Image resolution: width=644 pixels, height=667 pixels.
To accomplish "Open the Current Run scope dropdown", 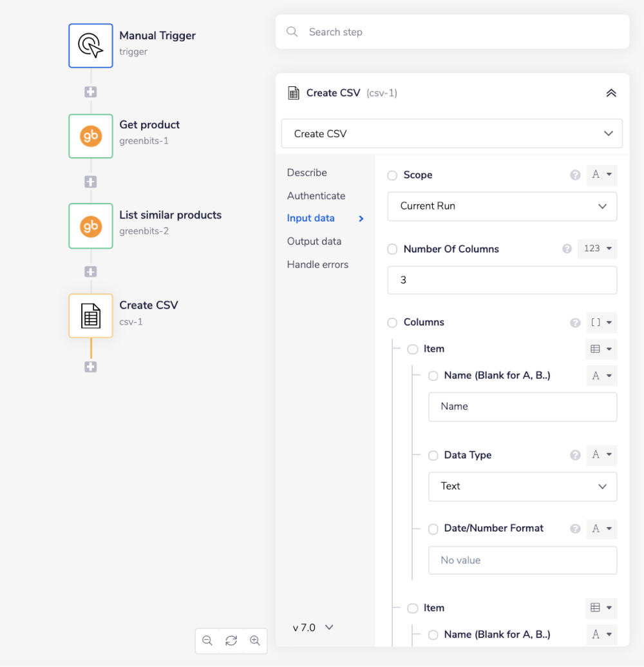I will (502, 206).
